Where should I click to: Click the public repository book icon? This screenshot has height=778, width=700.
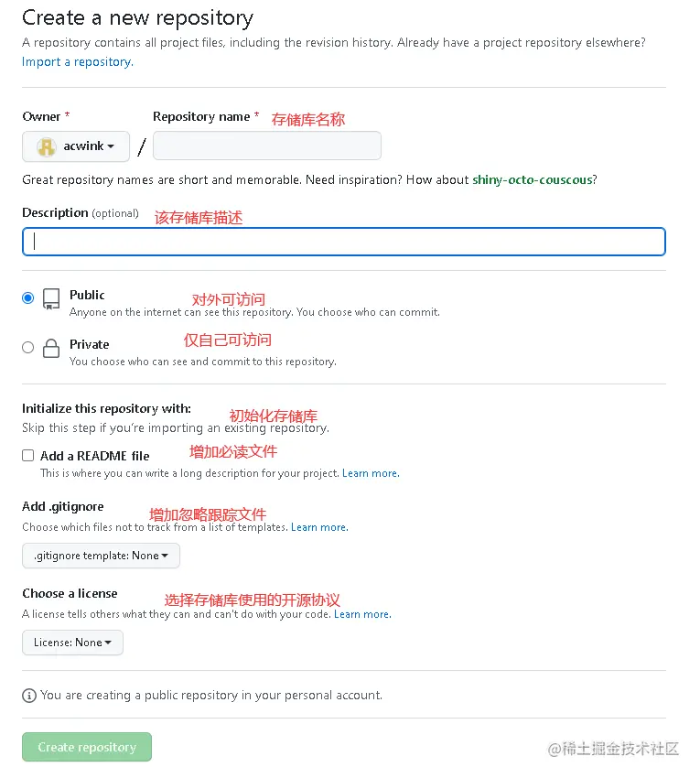[51, 298]
